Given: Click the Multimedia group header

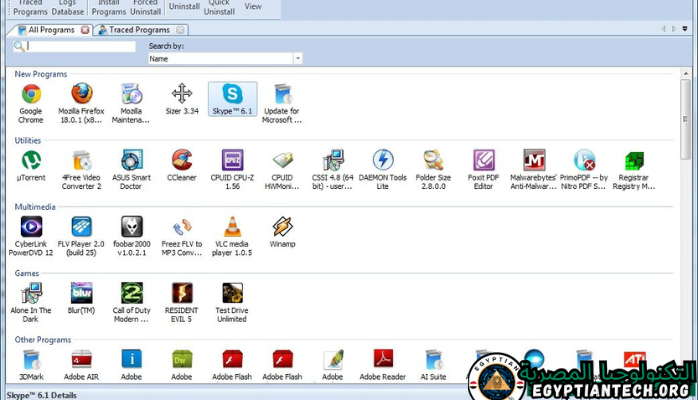Looking at the screenshot, I should [35, 206].
